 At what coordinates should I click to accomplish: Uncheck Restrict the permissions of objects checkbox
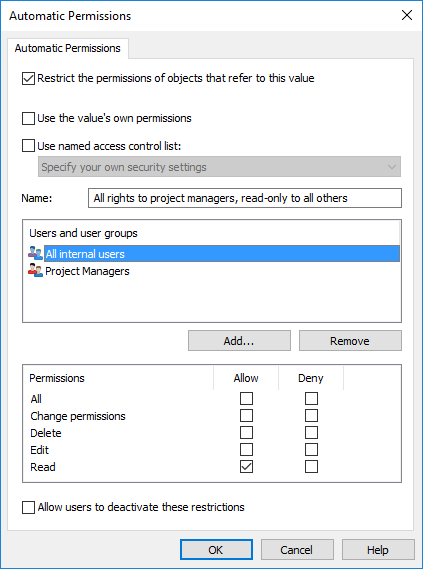28,78
